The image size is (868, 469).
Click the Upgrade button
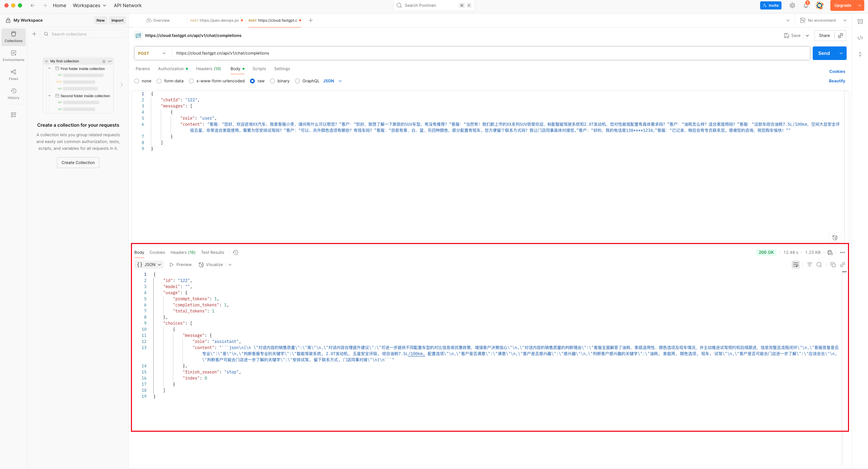point(843,5)
